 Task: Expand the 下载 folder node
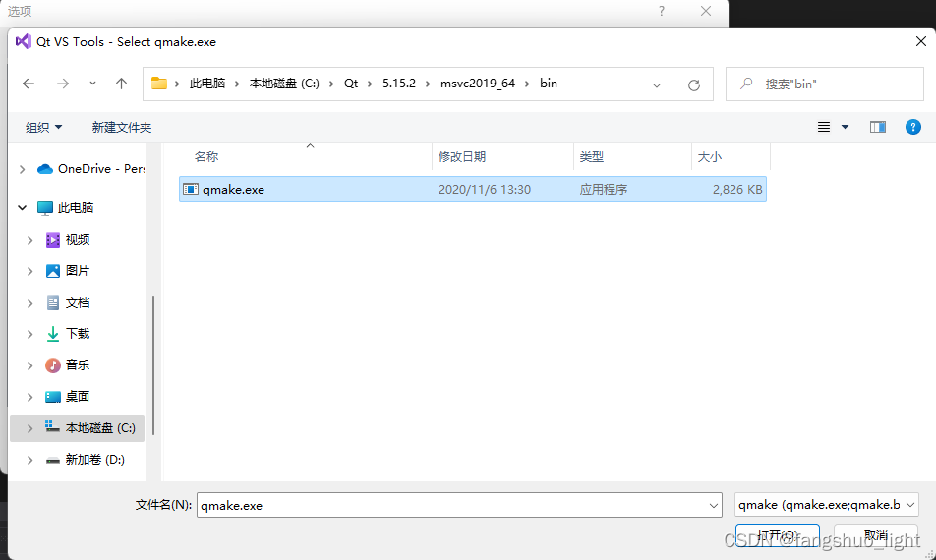point(29,334)
